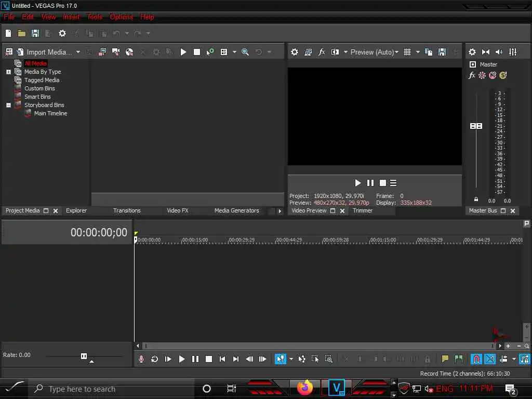
Task: Toggle the preview overlays grid icon
Action: click(x=407, y=52)
